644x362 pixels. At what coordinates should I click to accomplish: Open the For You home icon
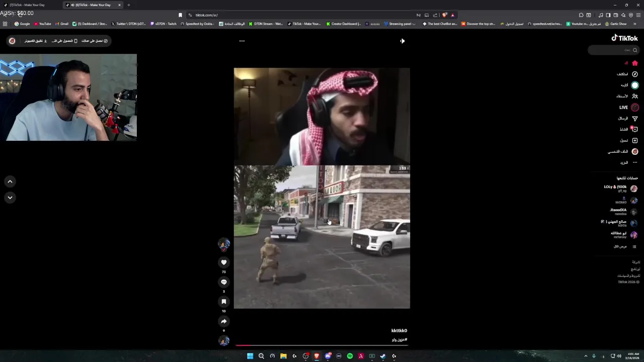point(635,63)
